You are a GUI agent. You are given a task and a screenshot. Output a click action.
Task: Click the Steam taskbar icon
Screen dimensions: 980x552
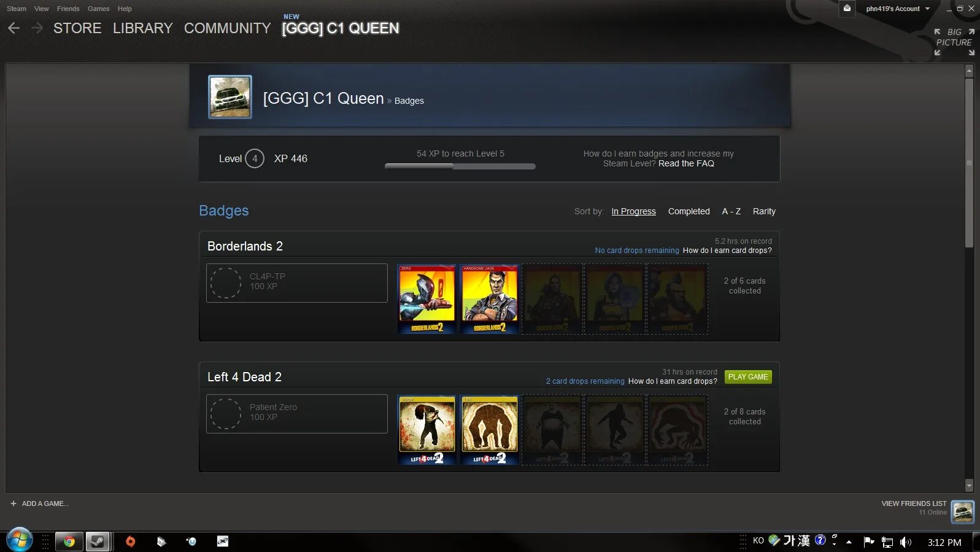tap(98, 542)
